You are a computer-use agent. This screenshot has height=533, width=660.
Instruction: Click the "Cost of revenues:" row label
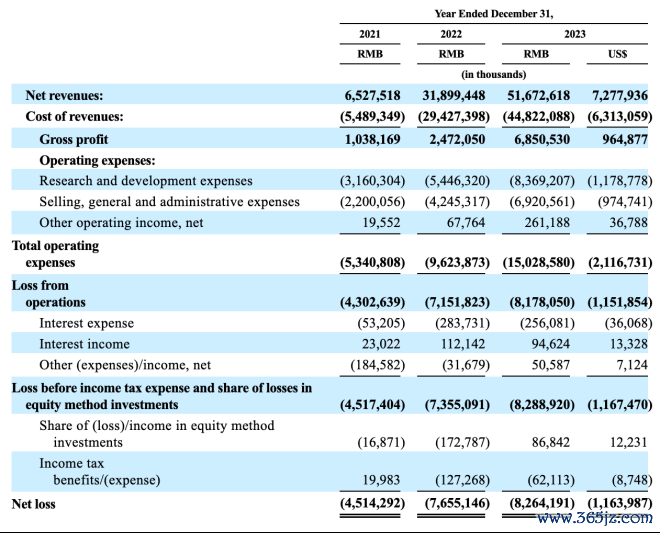(x=77, y=117)
